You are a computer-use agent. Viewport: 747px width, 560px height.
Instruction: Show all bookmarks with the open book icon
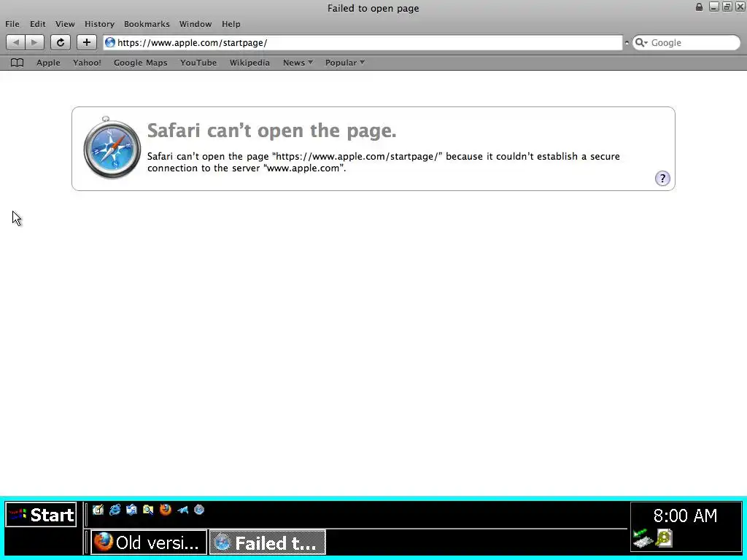pos(18,63)
